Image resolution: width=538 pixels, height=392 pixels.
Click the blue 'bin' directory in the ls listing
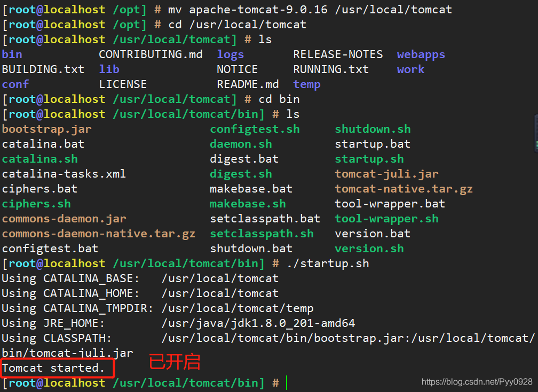point(12,54)
